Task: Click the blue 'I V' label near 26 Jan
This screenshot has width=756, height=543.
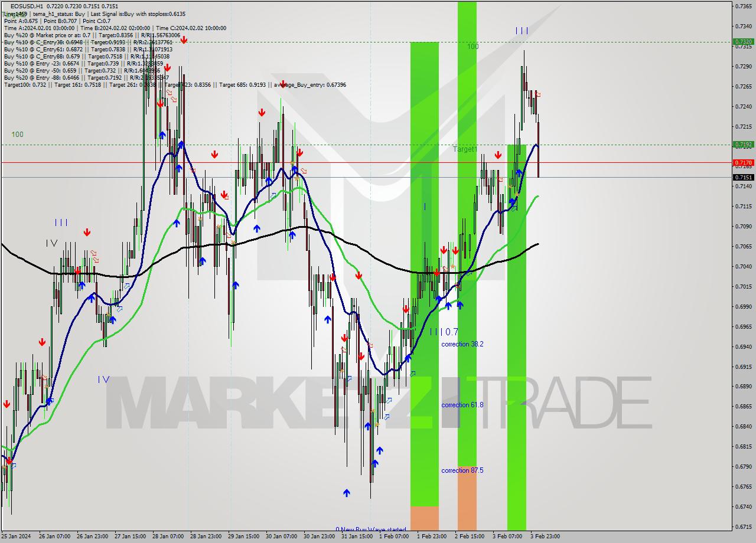Action: [x=104, y=380]
